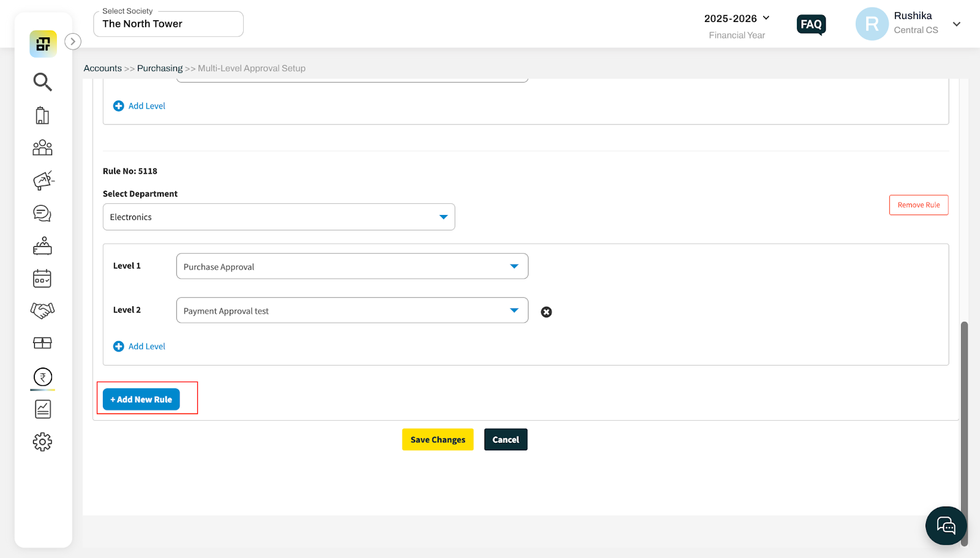This screenshot has height=558, width=980.
Task: Open the Level 2 Payment Approval test dropdown
Action: (352, 311)
